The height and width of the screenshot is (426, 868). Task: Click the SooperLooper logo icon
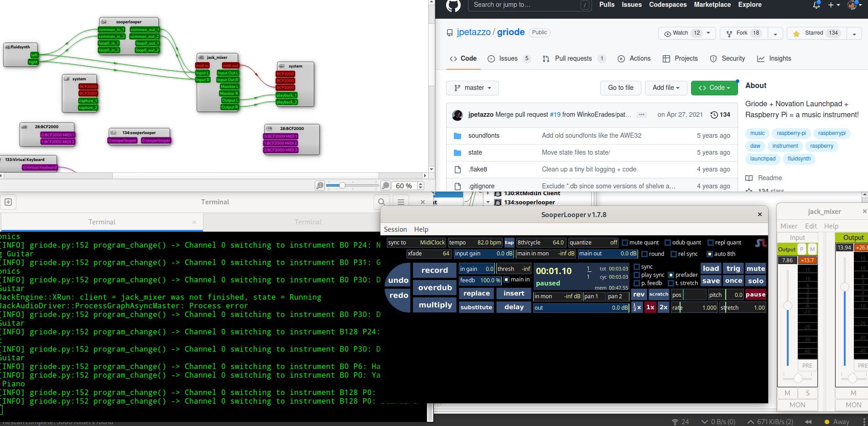[x=761, y=243]
